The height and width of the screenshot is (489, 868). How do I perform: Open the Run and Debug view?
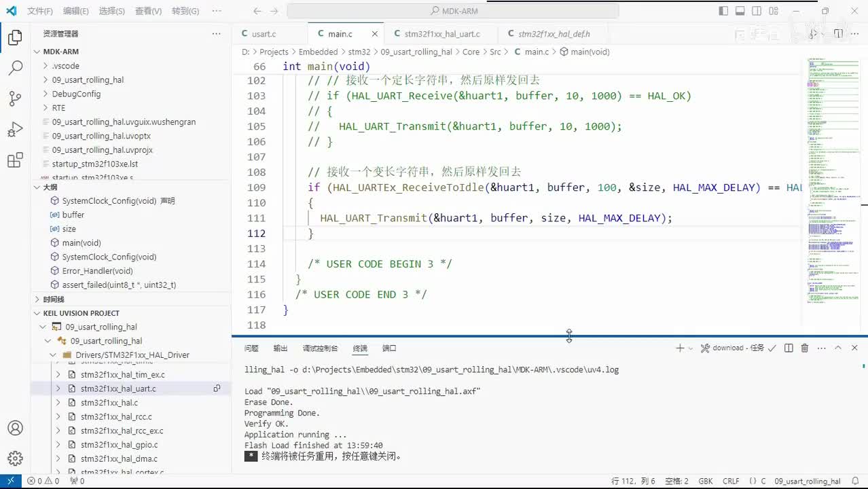(x=15, y=130)
